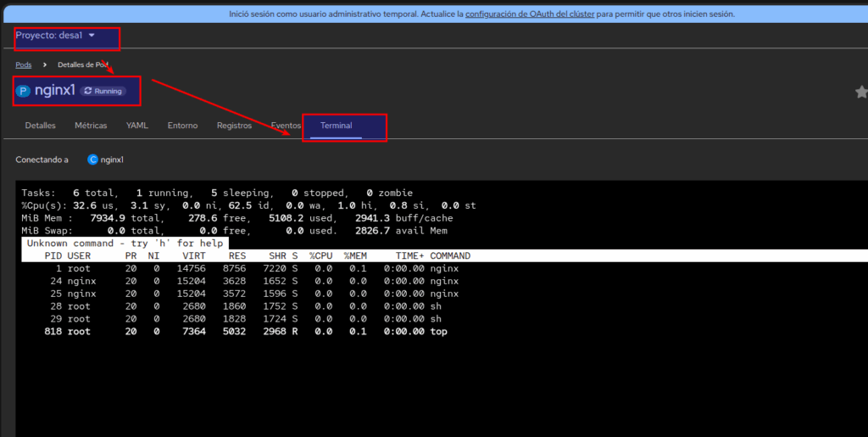
Task: View the YAML tab
Action: pos(137,126)
